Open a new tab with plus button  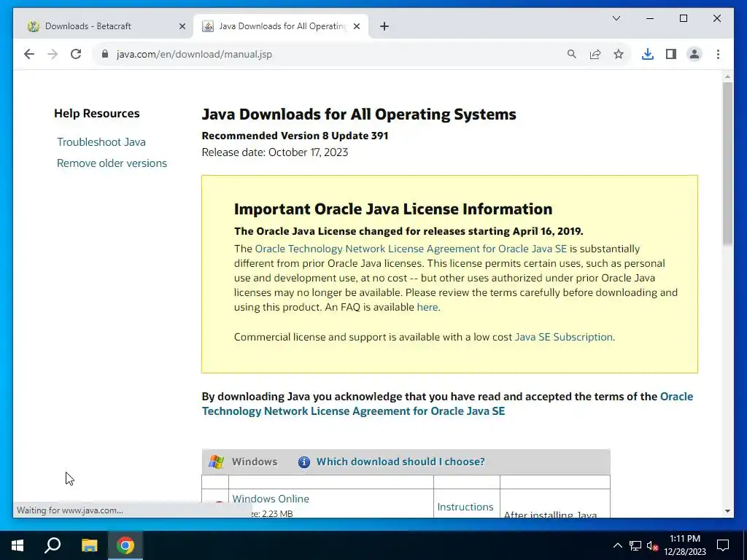[384, 26]
